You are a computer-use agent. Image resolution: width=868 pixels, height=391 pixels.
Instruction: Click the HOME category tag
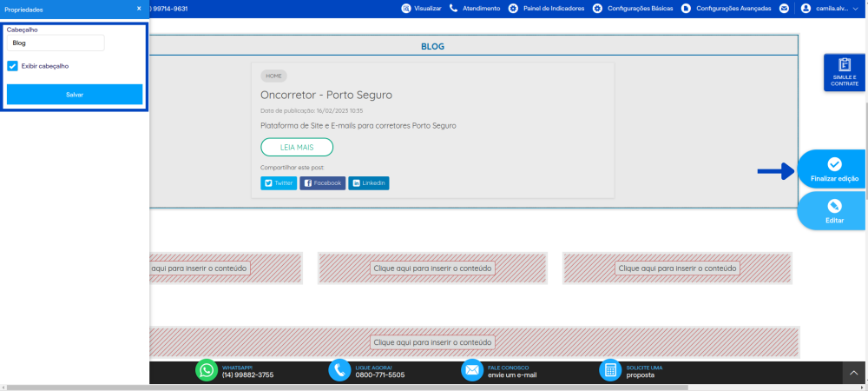(273, 76)
